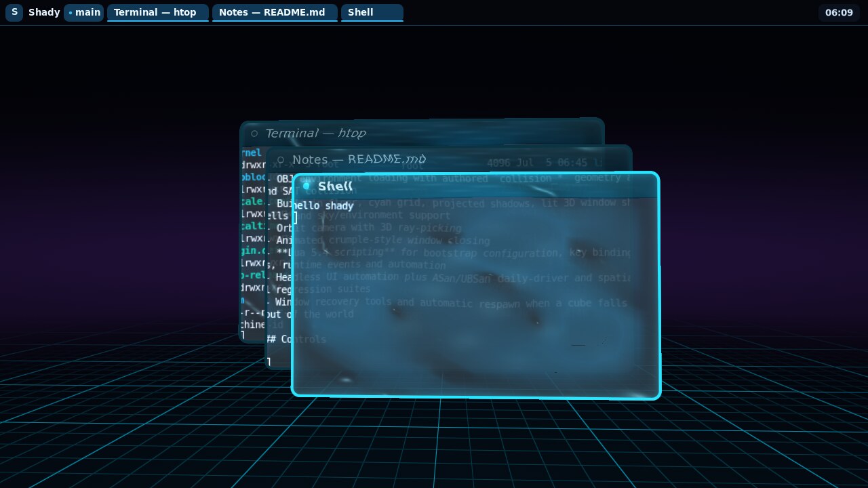Click the Shady label in the top bar
The height and width of the screenshot is (488, 868).
click(44, 12)
